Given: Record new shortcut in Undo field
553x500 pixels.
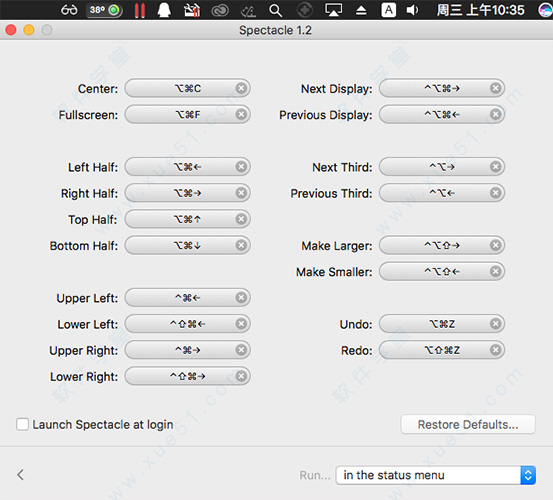Looking at the screenshot, I should pos(442,324).
